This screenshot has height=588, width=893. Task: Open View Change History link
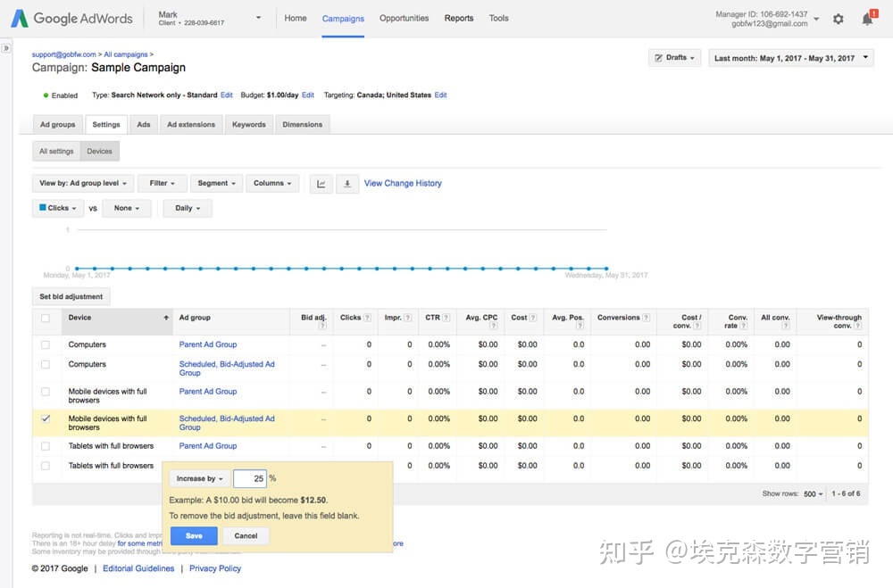click(403, 184)
